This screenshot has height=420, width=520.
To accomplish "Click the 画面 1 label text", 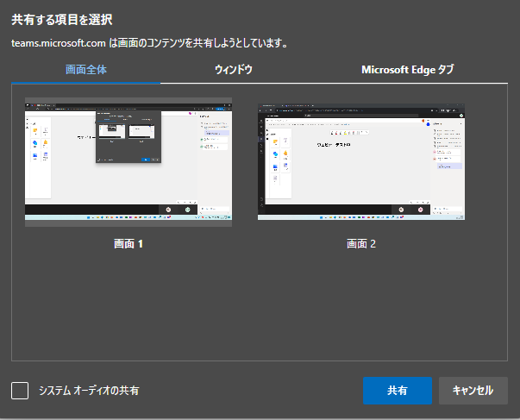I will coord(128,244).
